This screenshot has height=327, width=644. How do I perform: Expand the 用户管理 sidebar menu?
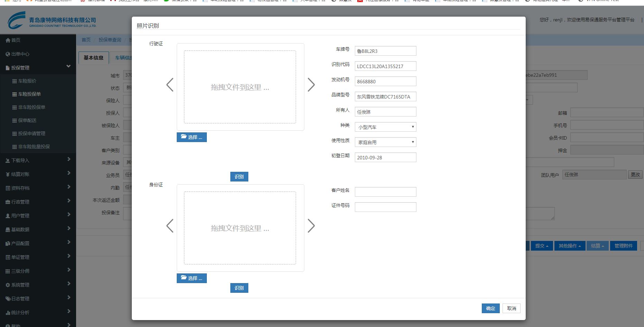[69, 214]
